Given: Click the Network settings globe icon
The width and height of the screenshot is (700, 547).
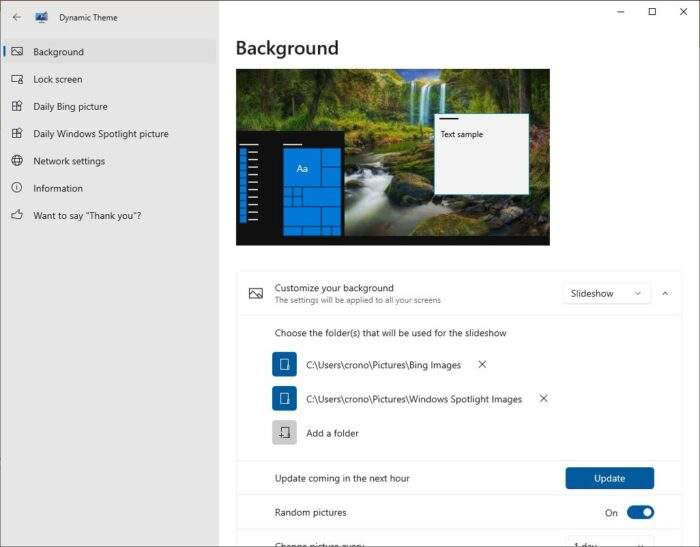Looking at the screenshot, I should coord(17,161).
